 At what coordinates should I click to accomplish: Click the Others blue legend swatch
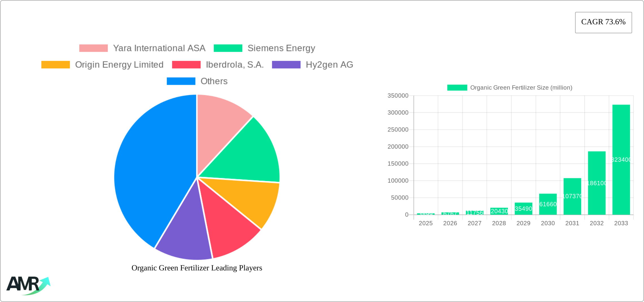[181, 81]
